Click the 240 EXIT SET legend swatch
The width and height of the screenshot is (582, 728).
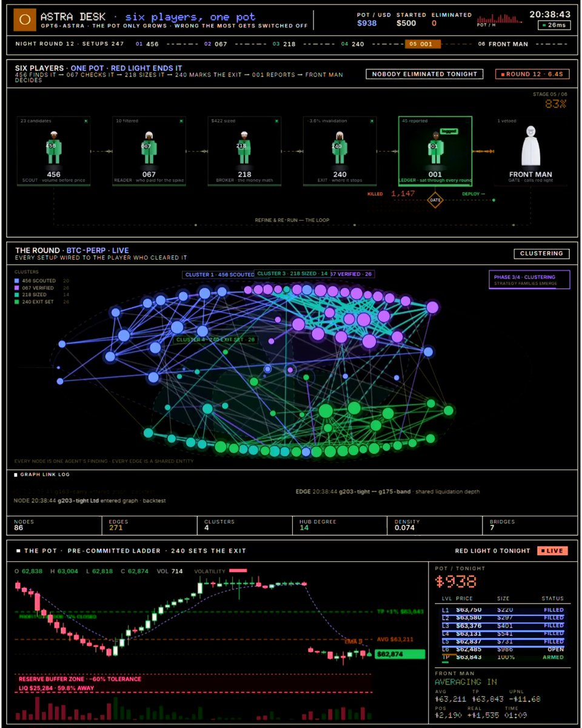point(18,301)
